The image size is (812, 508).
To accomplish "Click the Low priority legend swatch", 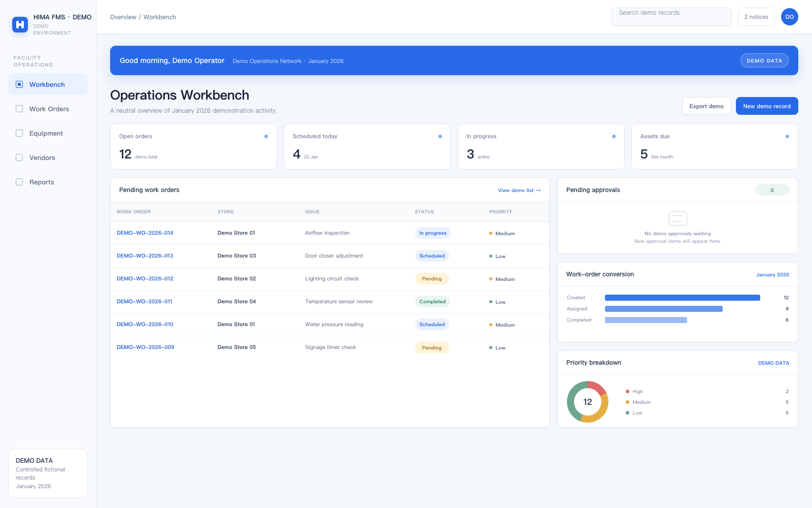I will pos(628,413).
